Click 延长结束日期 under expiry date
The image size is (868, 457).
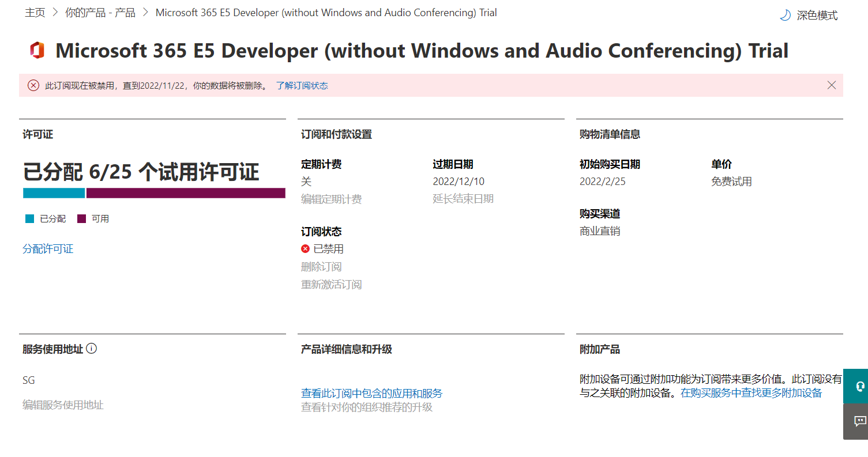[463, 199]
